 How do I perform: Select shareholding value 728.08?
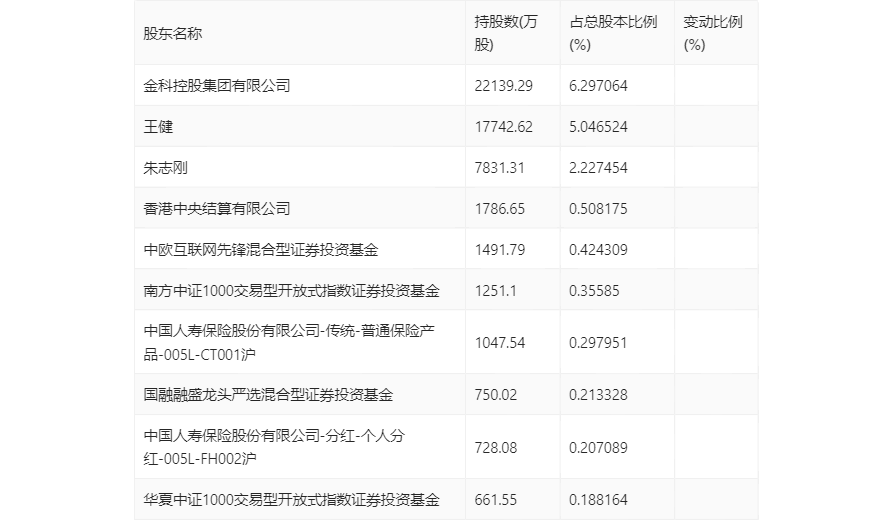pyautogui.click(x=495, y=447)
